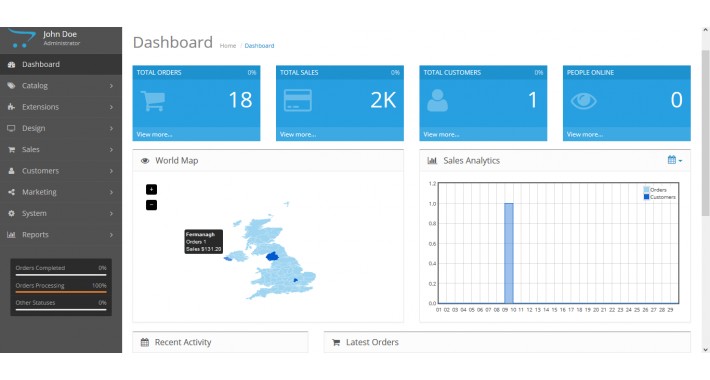The width and height of the screenshot is (710, 380).
Task: Expand the Marketing menu chevron
Action: click(x=111, y=192)
